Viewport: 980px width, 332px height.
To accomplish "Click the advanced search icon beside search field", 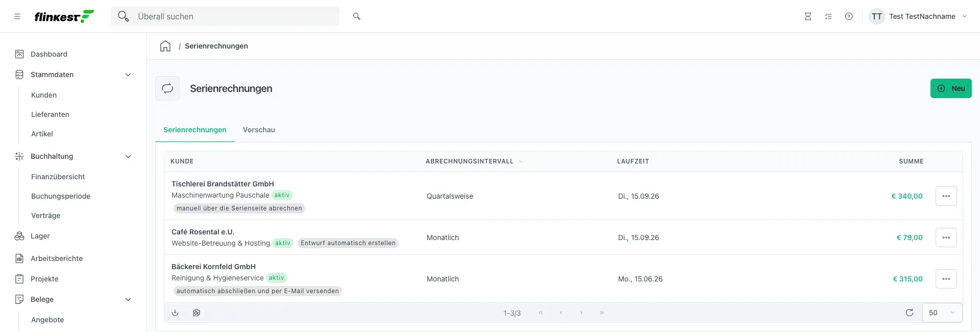I will 357,16.
